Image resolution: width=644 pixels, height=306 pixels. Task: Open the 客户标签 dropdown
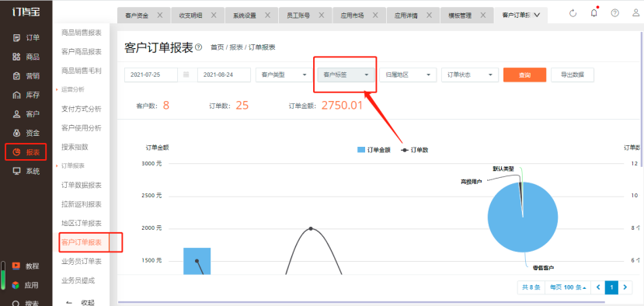[346, 75]
